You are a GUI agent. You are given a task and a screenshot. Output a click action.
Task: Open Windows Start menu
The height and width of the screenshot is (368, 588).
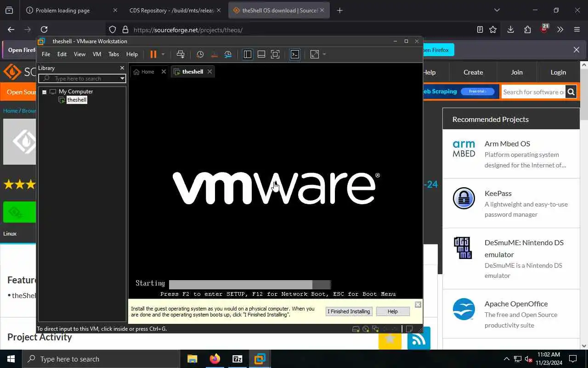tap(11, 359)
